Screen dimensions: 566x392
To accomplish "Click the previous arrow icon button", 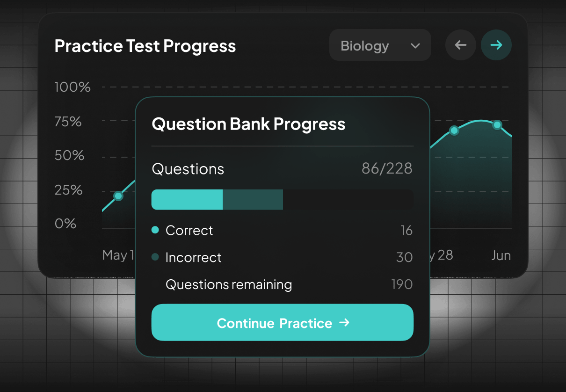I will click(x=461, y=45).
